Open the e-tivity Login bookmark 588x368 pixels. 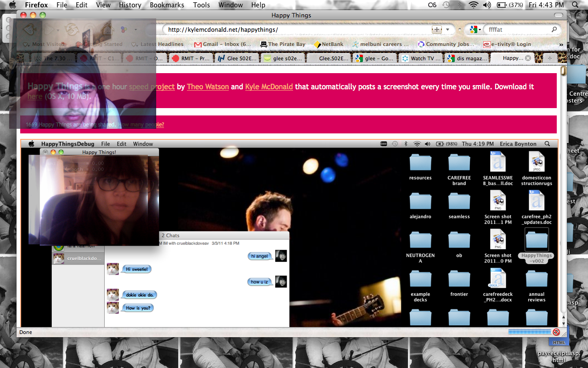click(507, 45)
